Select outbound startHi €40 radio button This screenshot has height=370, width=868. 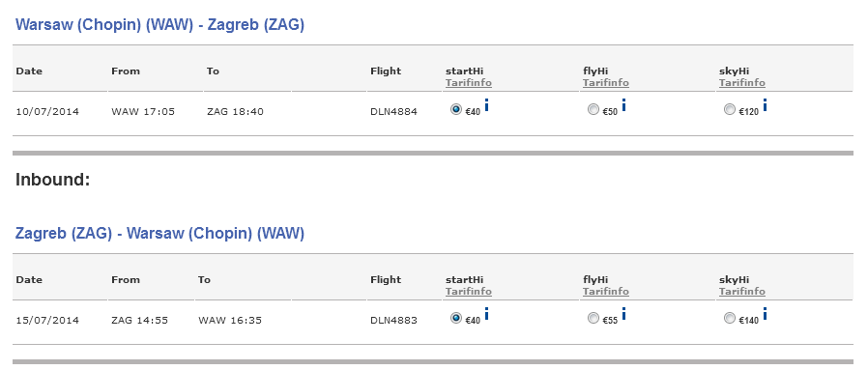pos(456,109)
